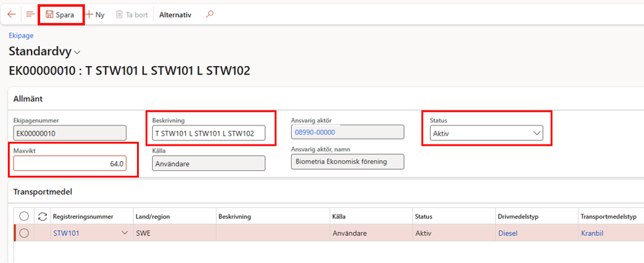
Task: Click the Ekipage breadcrumb link
Action: point(21,36)
